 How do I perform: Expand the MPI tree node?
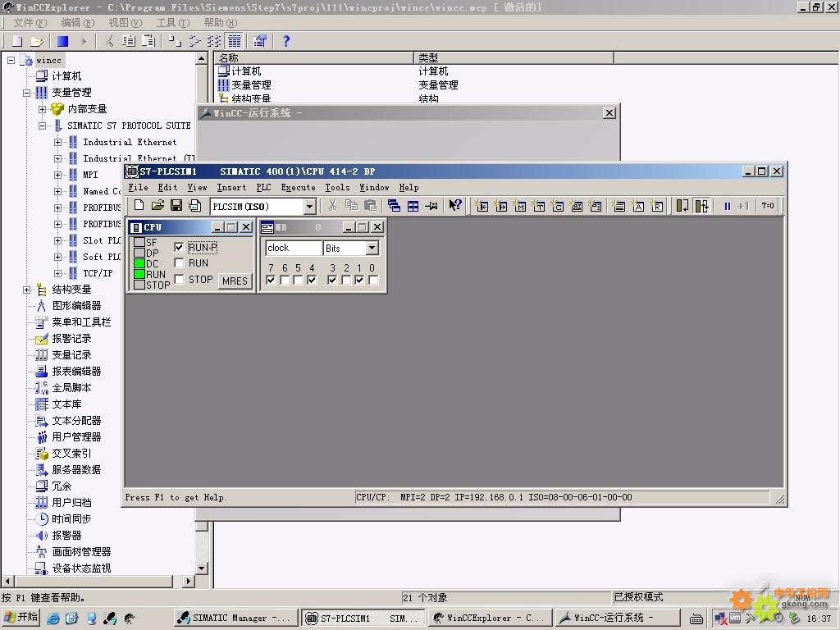[58, 175]
